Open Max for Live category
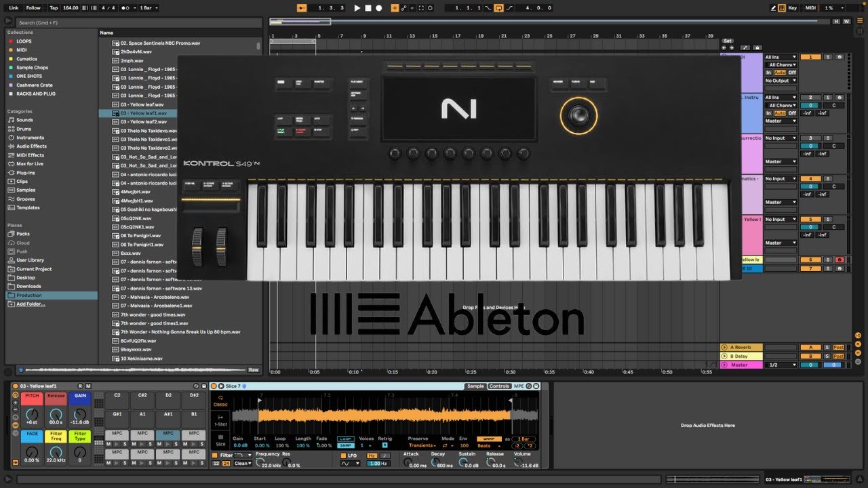The width and height of the screenshot is (868, 488). point(30,164)
